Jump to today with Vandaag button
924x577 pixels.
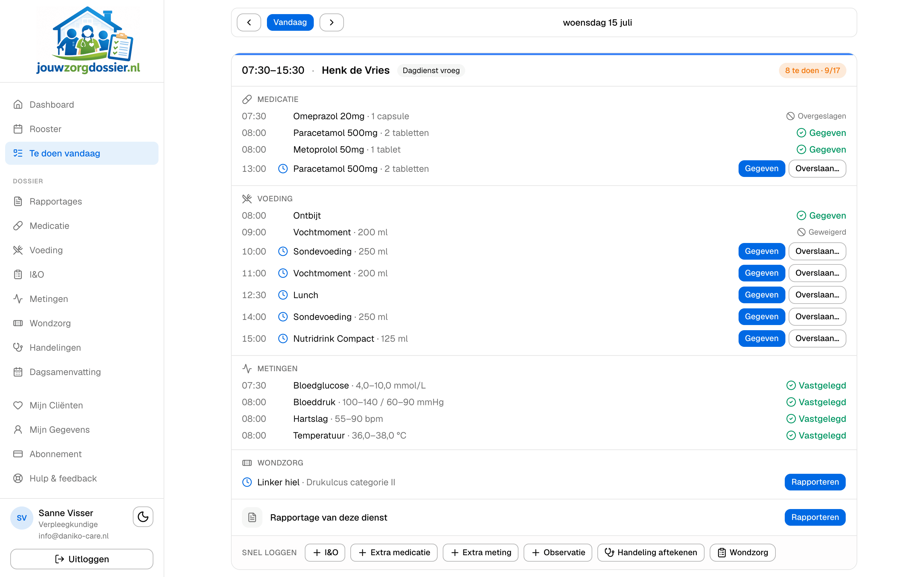(x=290, y=22)
